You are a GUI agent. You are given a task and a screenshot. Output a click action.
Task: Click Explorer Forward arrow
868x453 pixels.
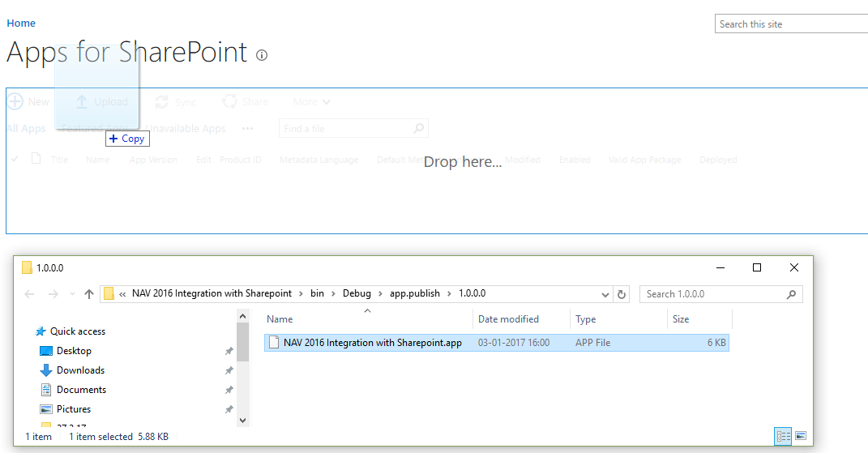click(x=53, y=294)
